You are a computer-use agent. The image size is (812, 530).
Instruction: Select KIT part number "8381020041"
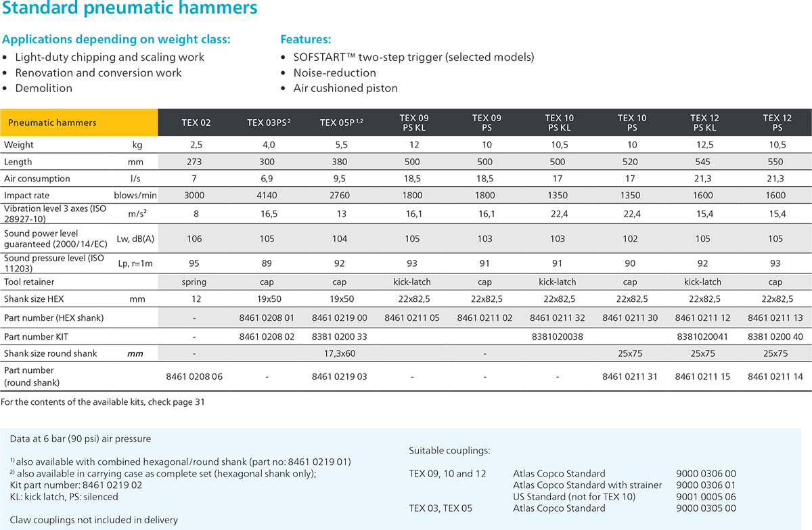pos(704,336)
